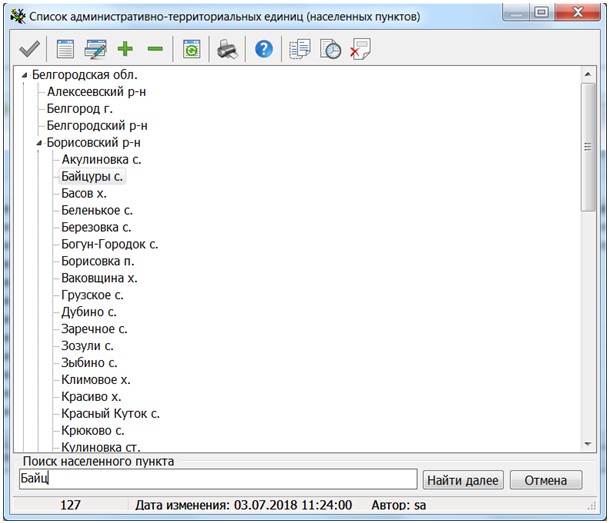Screen dimensions: 609x523
Task: Select Алексеевский р-н in the tree
Action: (x=97, y=92)
